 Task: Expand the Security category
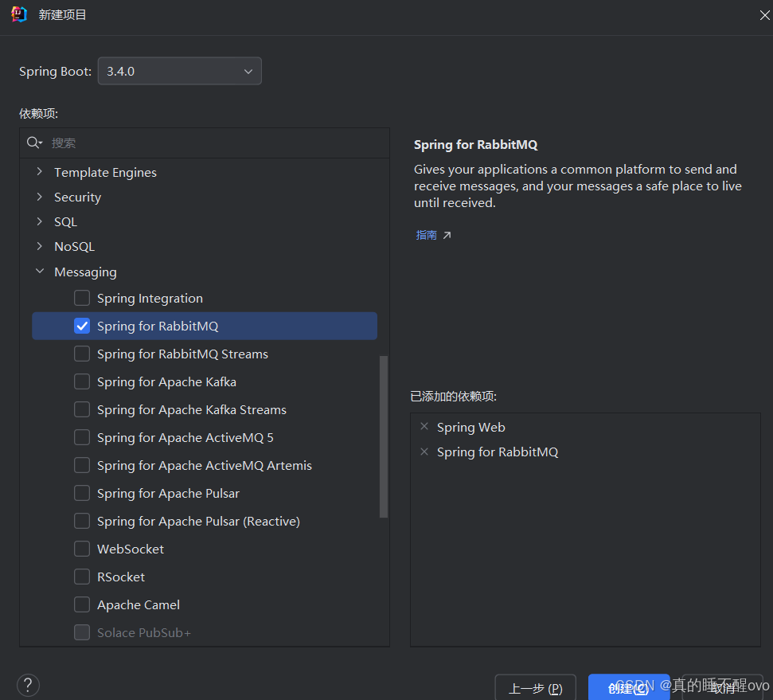coord(40,197)
